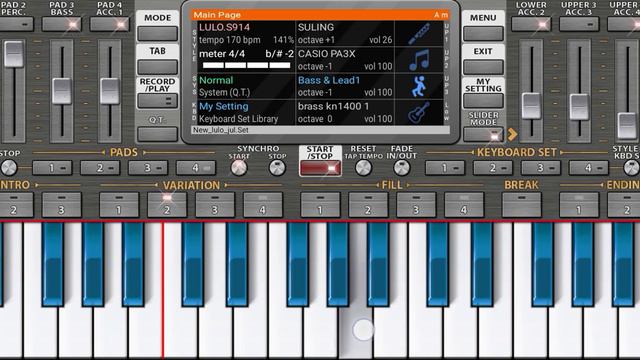Trigger Fill 3
Image resolution: width=640 pixels, height=360 pixels.
(x=416, y=204)
